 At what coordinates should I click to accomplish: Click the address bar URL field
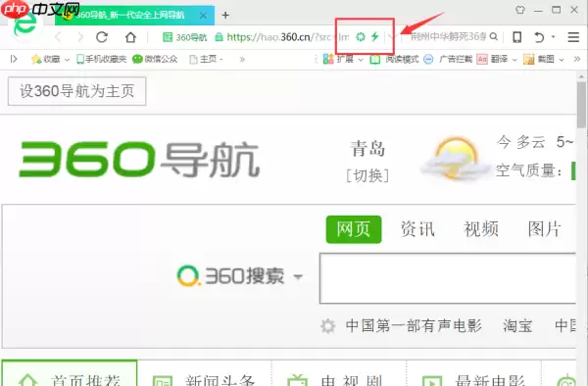[x=288, y=37]
